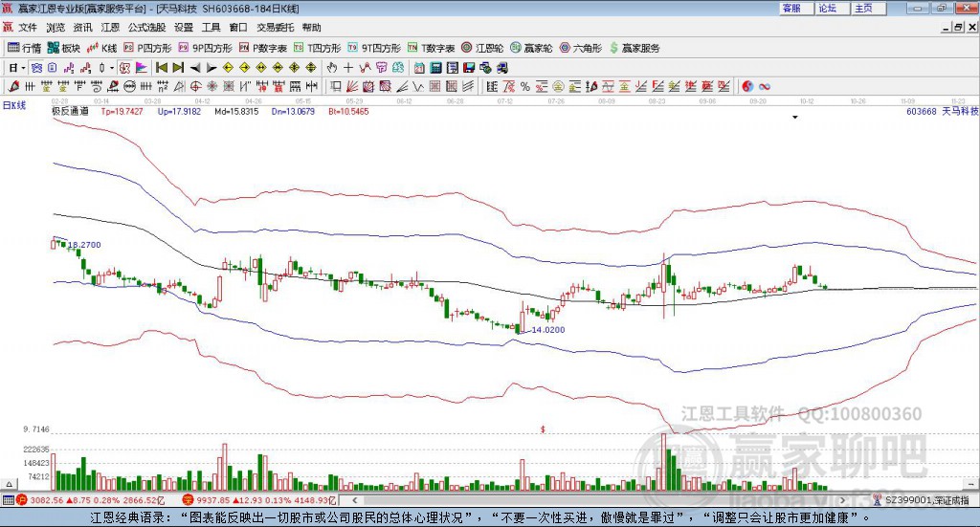The width and height of the screenshot is (980, 527).
Task: Click the grid icon in status bar
Action: pyautogui.click(x=8, y=500)
